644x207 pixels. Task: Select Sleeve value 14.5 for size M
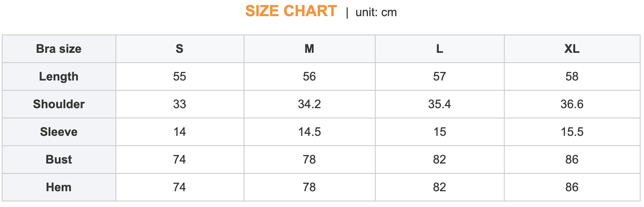click(309, 132)
